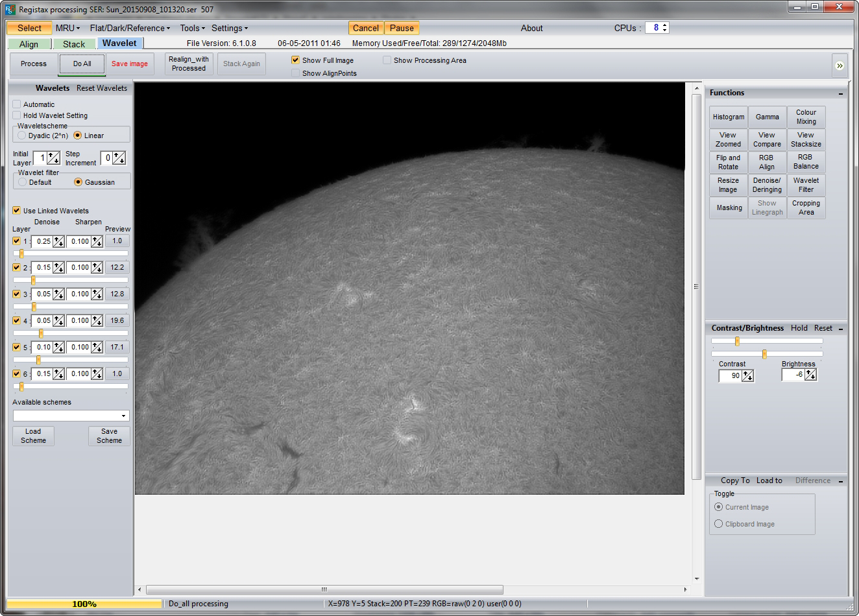Open the Flat/Dark/Reference menu
Viewport: 859px width, 616px height.
point(130,28)
